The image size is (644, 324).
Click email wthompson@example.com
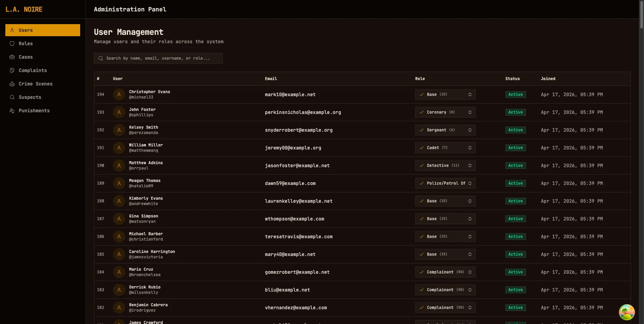coord(294,219)
